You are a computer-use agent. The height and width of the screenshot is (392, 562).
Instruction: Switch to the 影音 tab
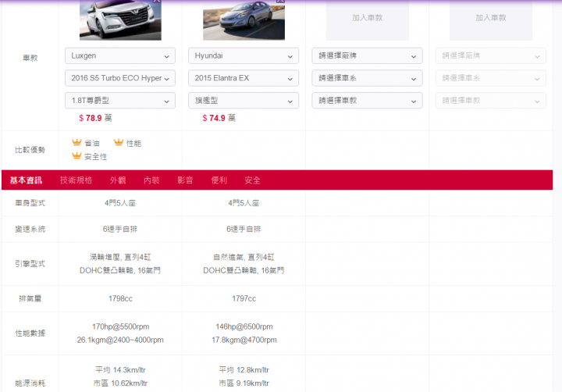185,180
